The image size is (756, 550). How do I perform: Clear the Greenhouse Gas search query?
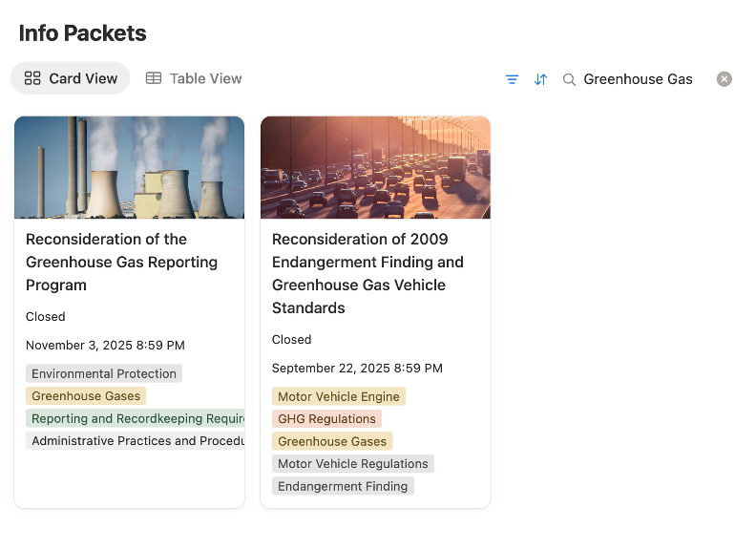724,79
